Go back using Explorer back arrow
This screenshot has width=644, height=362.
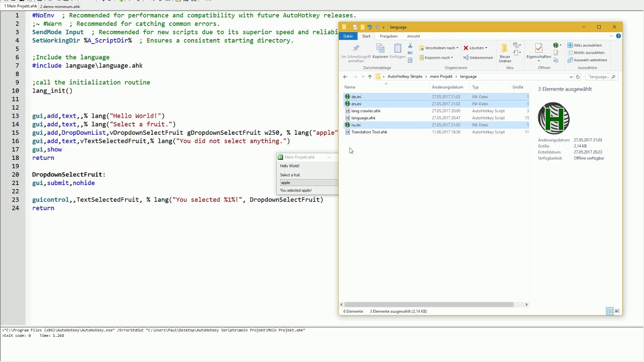345,77
